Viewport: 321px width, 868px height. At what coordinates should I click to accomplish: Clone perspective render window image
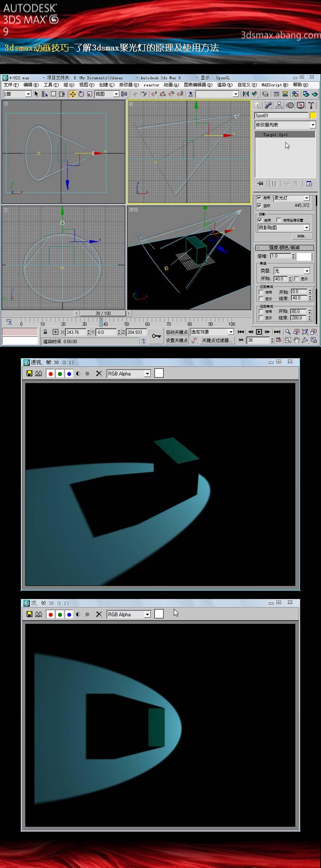(39, 373)
